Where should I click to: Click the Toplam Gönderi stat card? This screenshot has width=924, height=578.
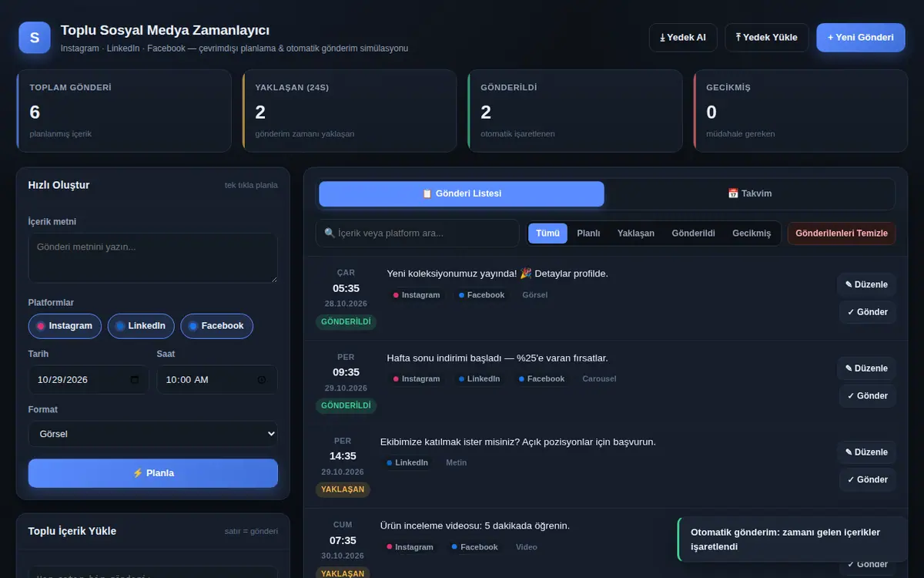tap(124, 111)
